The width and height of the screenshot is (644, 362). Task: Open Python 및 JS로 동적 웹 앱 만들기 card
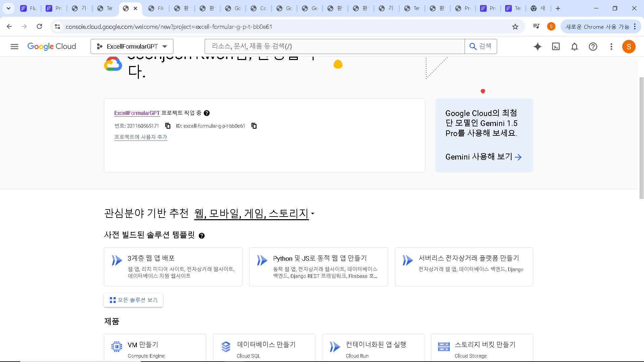[x=319, y=267]
